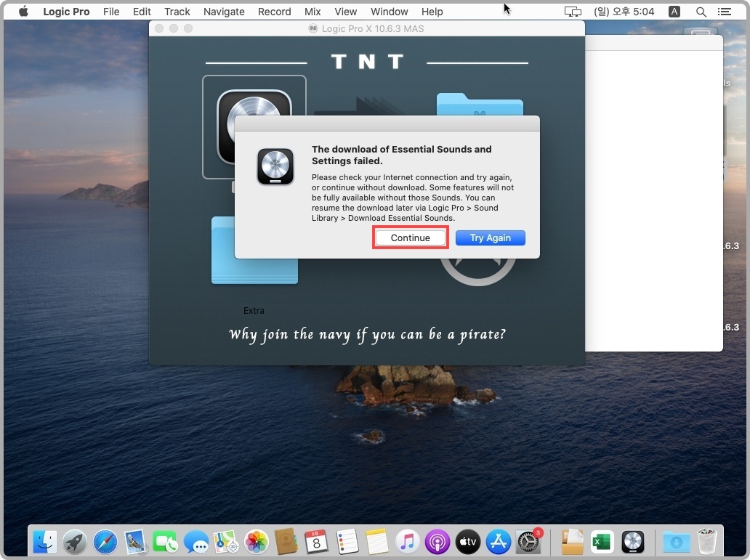
Task: Open the Logic Pro application menu
Action: pos(66,12)
